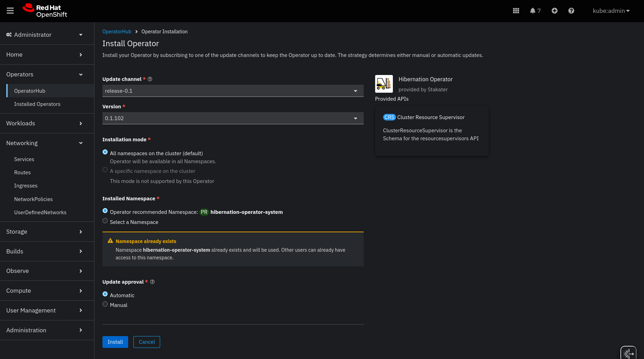Screen dimensions: 644x359
Task: Click the Hibernation Operator logo
Action: [384, 84]
